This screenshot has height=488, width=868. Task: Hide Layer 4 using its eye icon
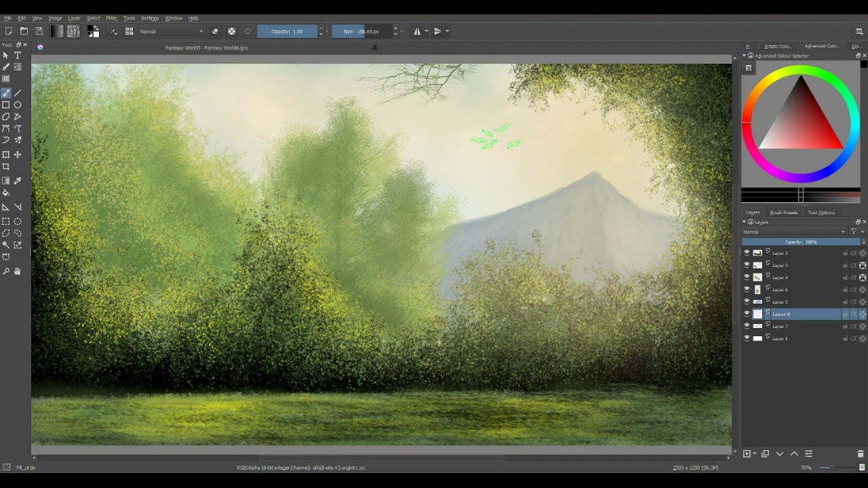[x=747, y=277]
